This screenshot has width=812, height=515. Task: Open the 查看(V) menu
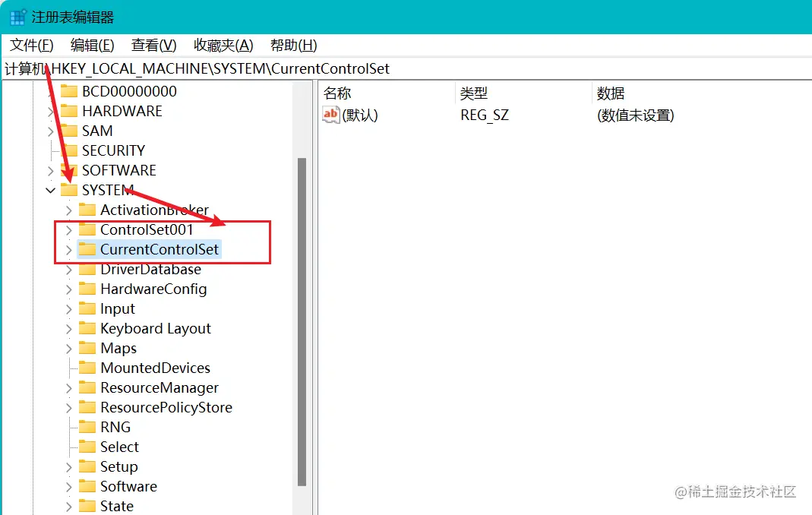pos(153,46)
